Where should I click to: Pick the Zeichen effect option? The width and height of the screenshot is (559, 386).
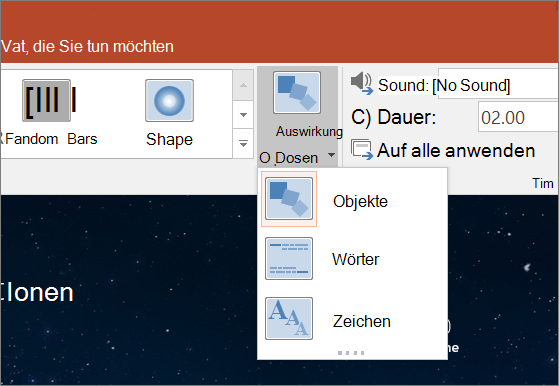click(352, 319)
